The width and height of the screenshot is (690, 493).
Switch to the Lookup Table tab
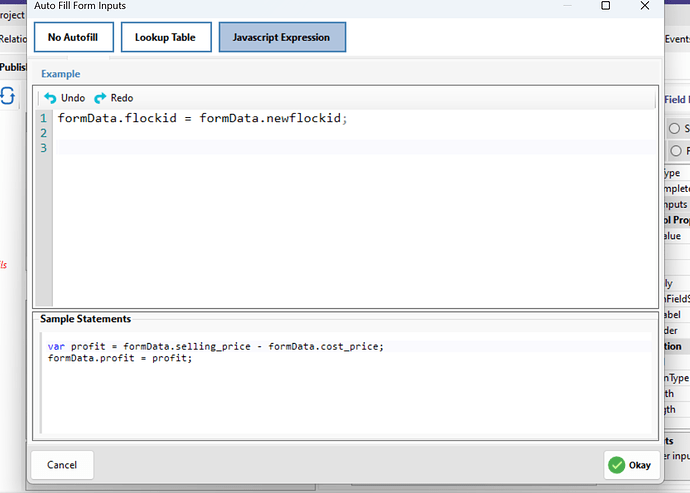pos(166,37)
